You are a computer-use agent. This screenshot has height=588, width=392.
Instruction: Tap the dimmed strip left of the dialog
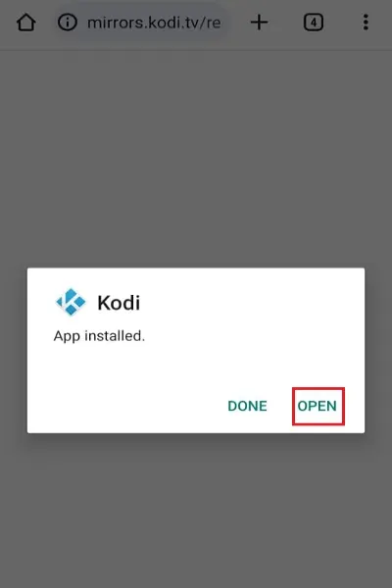click(x=14, y=351)
